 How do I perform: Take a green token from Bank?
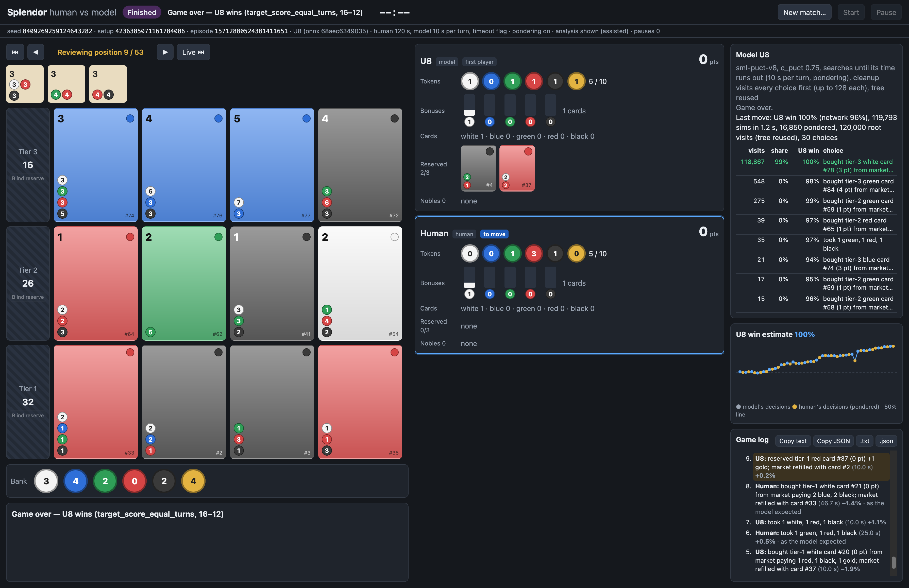[105, 481]
